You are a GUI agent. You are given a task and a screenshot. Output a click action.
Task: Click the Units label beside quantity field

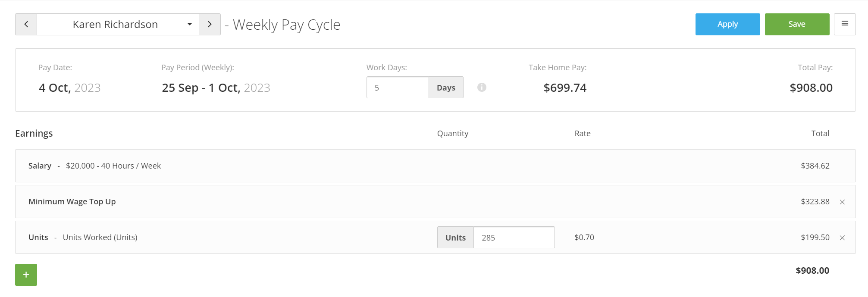[x=455, y=238]
